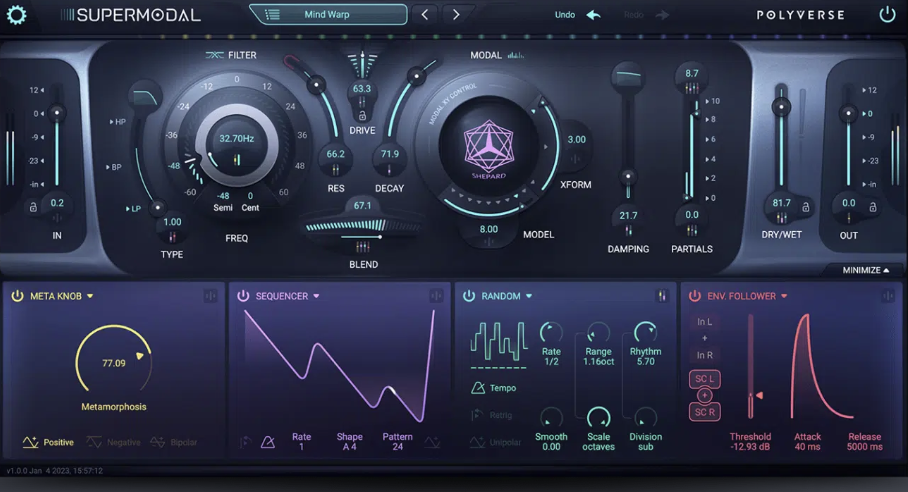The image size is (908, 492).
Task: Open the RANDOM dropdown arrow
Action: coord(529,296)
